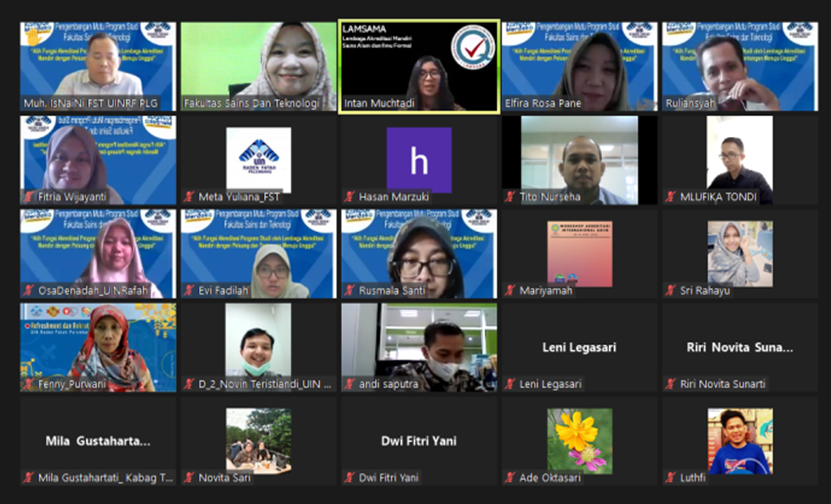Click the 'Elfira Rosa Pane' name label
This screenshot has height=504, width=831.
point(543,104)
